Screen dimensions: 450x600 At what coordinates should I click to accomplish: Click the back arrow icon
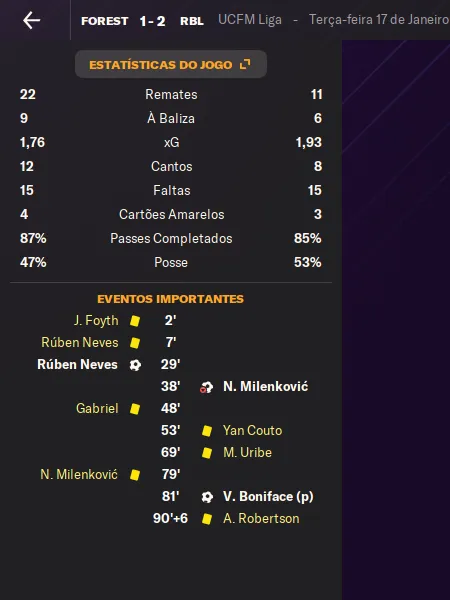tap(31, 20)
